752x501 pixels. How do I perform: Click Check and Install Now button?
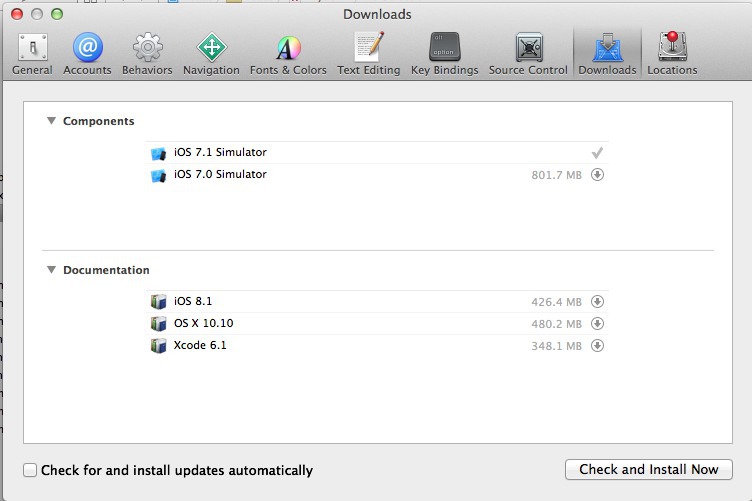pos(648,469)
